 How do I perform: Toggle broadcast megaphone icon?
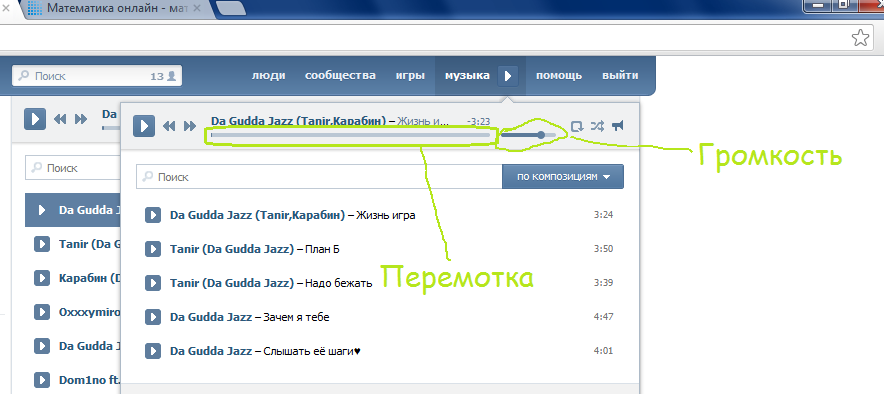(x=618, y=126)
